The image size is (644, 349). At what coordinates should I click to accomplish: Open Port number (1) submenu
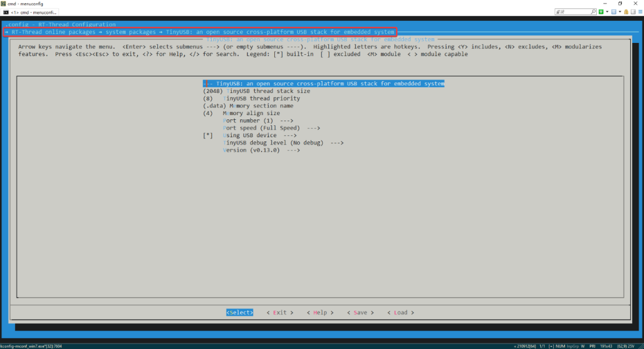(x=258, y=121)
